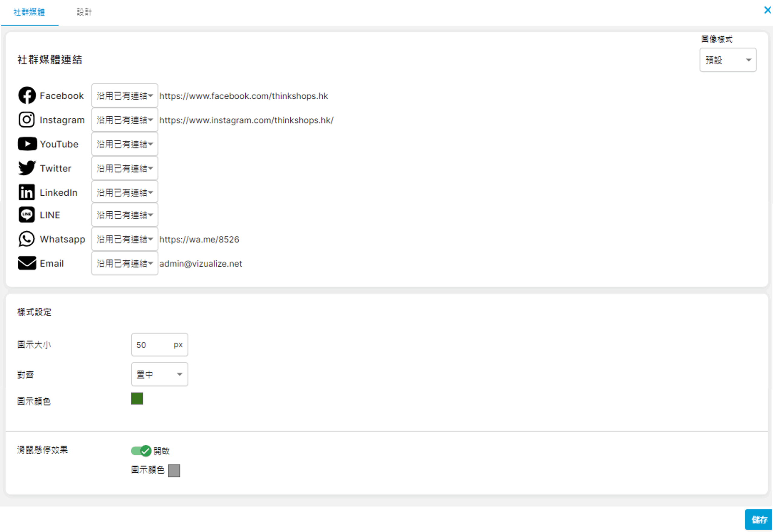Click the YouTube play icon
This screenshot has width=773, height=532.
point(27,144)
